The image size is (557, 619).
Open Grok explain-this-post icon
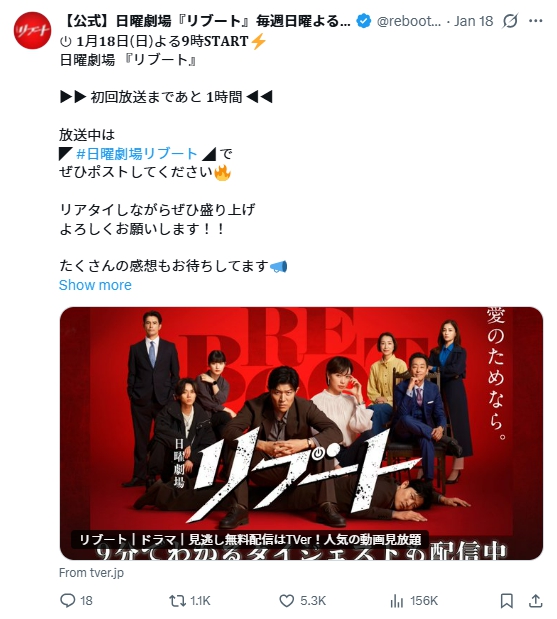(510, 21)
